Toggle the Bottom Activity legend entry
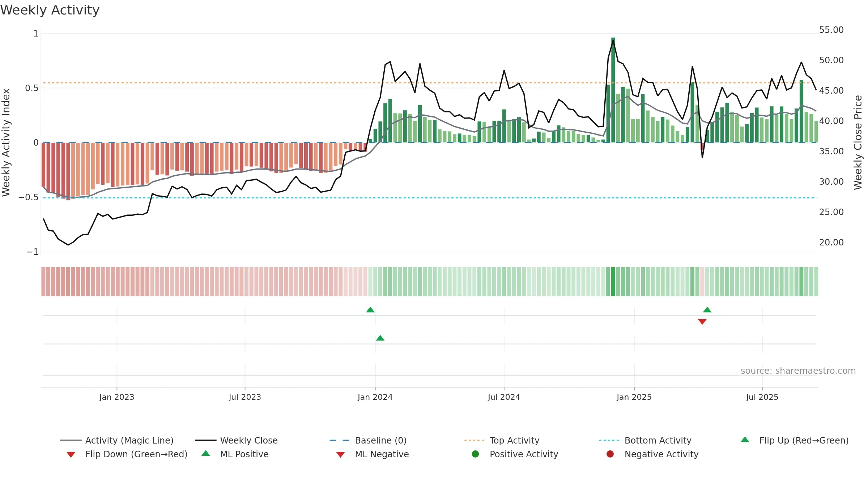The width and height of the screenshot is (868, 488). click(x=645, y=440)
